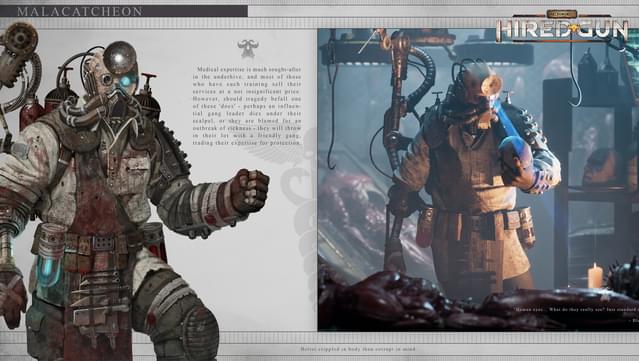Click the Medical expertise description paragraph
Screen dimensions: 639x361
247,106
